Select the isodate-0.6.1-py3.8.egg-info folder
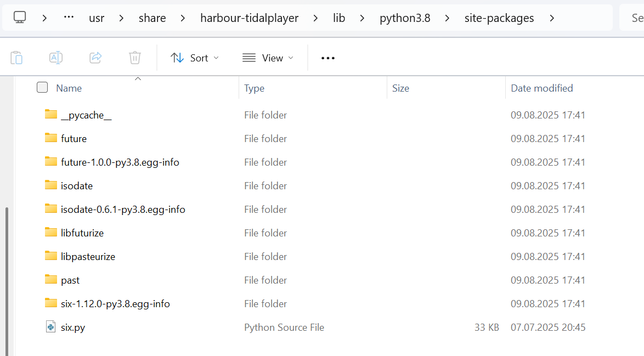 click(x=123, y=210)
